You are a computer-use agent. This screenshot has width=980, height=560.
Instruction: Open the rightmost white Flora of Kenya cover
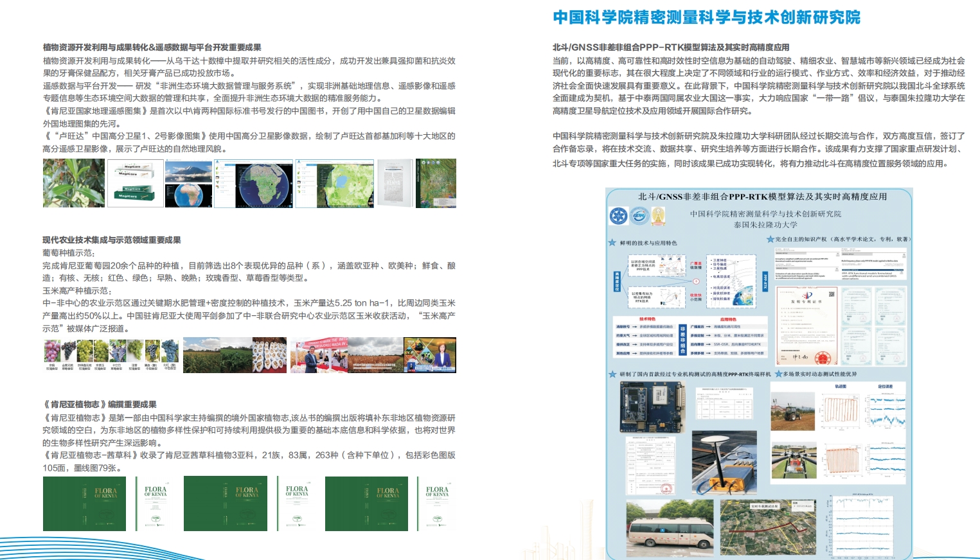[x=437, y=503]
